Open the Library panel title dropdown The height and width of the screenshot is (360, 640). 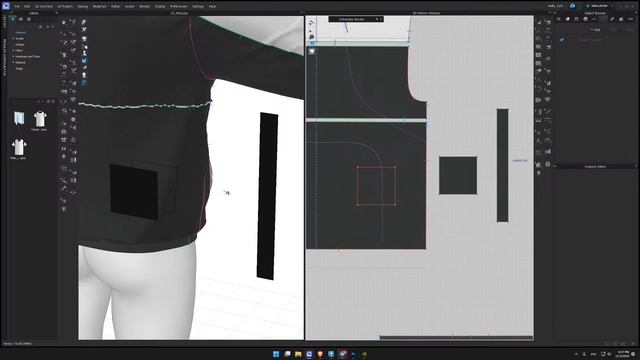[x=56, y=13]
